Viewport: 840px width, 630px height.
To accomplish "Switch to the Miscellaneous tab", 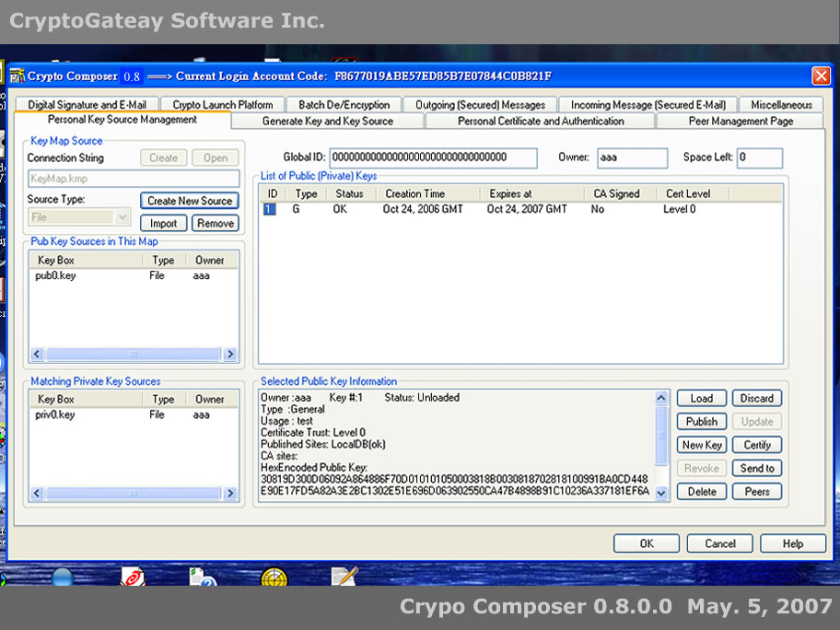I will 781,104.
